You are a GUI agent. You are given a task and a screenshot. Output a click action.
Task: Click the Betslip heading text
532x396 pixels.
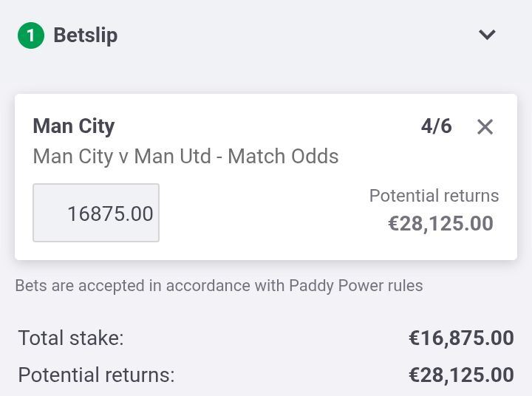[86, 35]
